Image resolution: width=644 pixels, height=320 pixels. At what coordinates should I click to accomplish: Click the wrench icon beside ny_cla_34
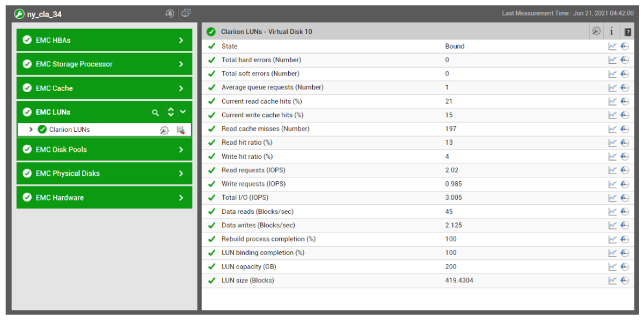19,14
